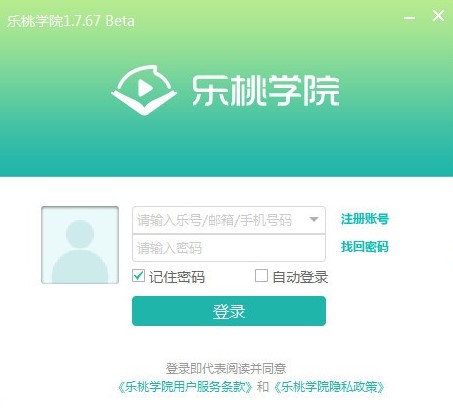This screenshot has height=412, width=453.
Task: Click the play triangle inside the logo
Action: click(x=145, y=88)
